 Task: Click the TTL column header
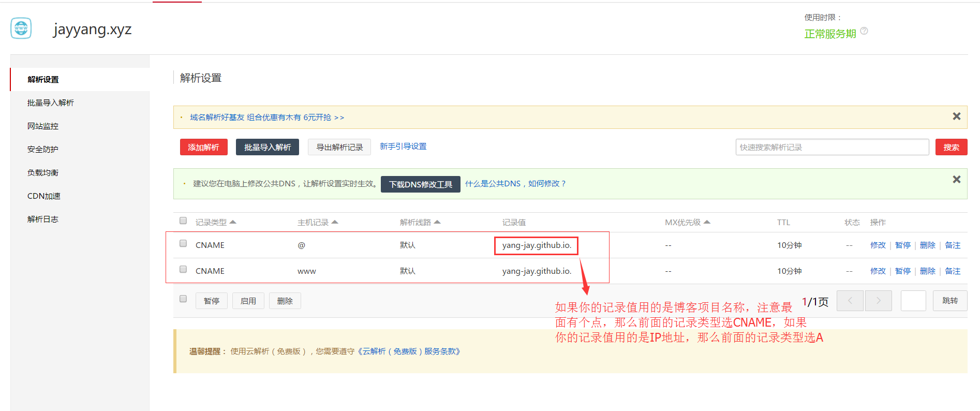[783, 222]
